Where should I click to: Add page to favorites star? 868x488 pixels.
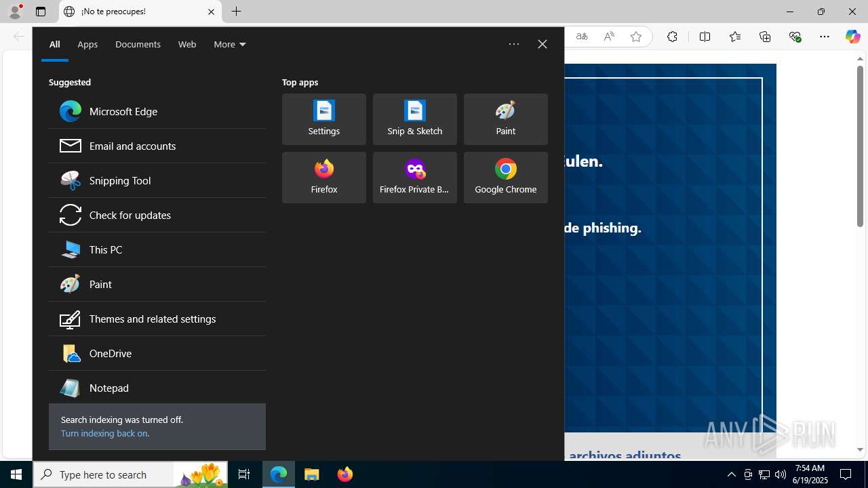pos(636,37)
